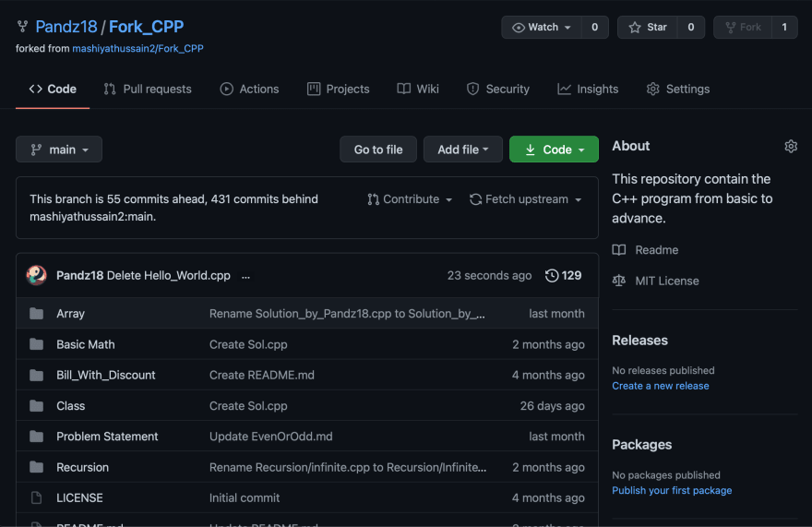This screenshot has height=527, width=812.
Task: Open the watchers count 0
Action: 594,27
